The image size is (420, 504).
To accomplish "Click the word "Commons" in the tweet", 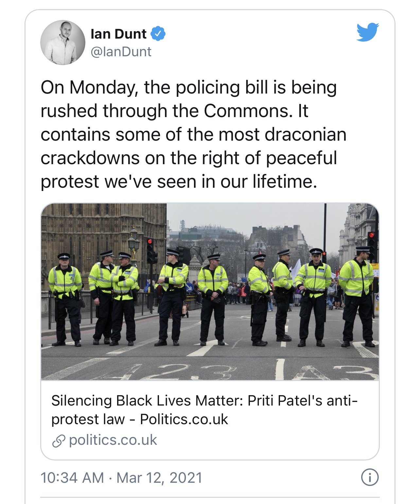I will tap(247, 111).
